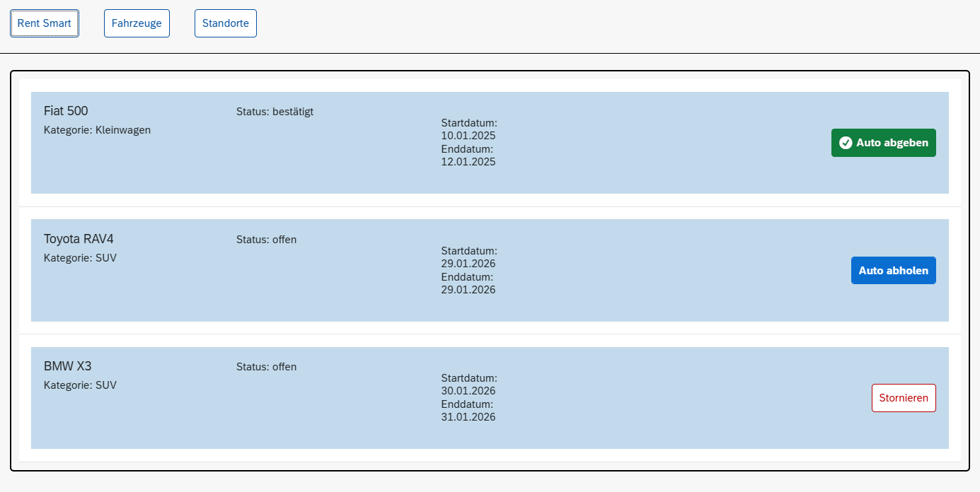Click the end date 12.01.2025
980x492 pixels.
coord(468,162)
